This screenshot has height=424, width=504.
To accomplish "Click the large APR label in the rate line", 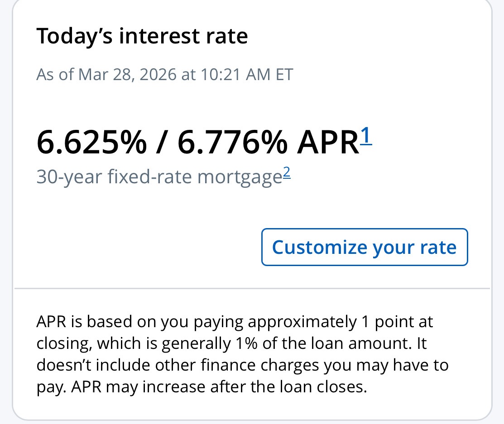I will tap(327, 142).
